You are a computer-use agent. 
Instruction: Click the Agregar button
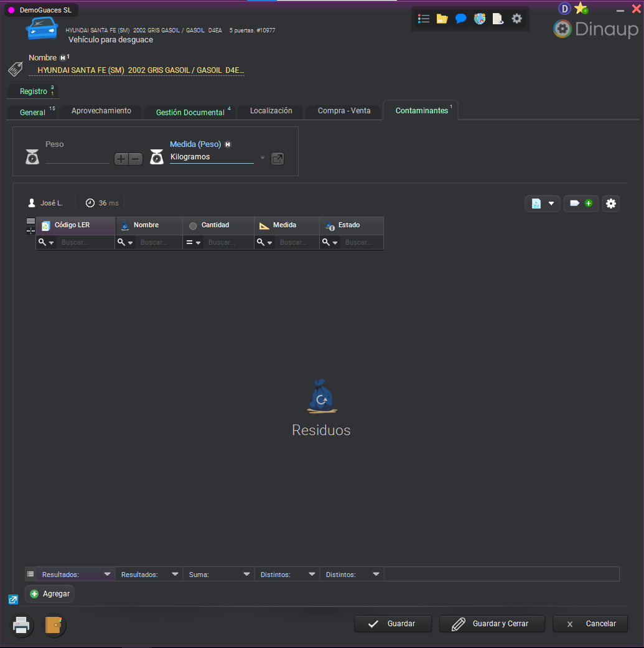(x=50, y=594)
